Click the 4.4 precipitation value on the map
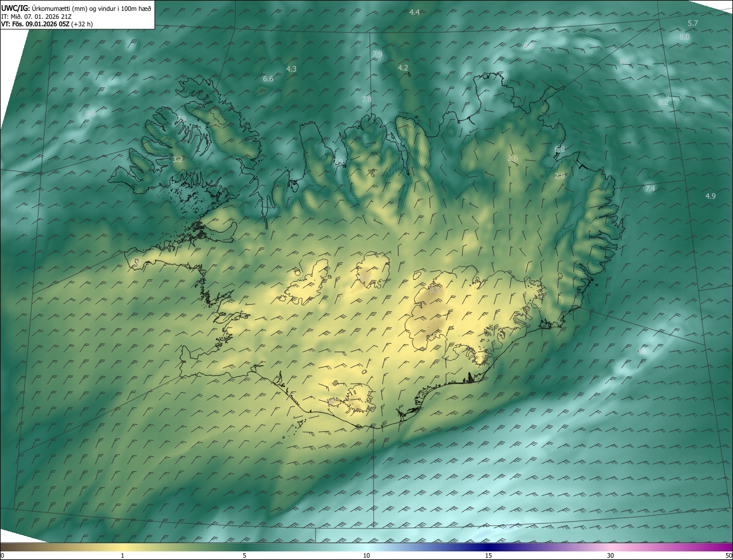The height and width of the screenshot is (560, 733). tap(415, 13)
